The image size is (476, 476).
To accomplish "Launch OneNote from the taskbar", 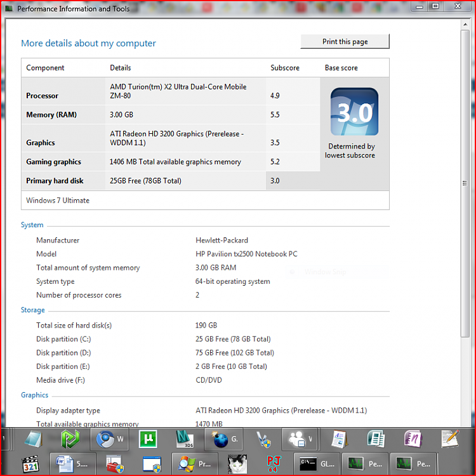I will click(413, 439).
